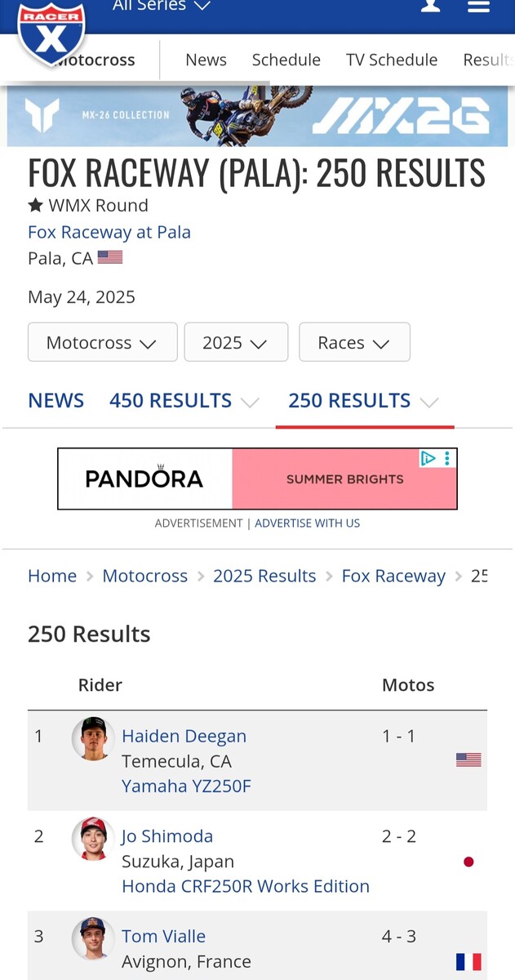Switch to the News tab
515x980 pixels.
coord(206,60)
